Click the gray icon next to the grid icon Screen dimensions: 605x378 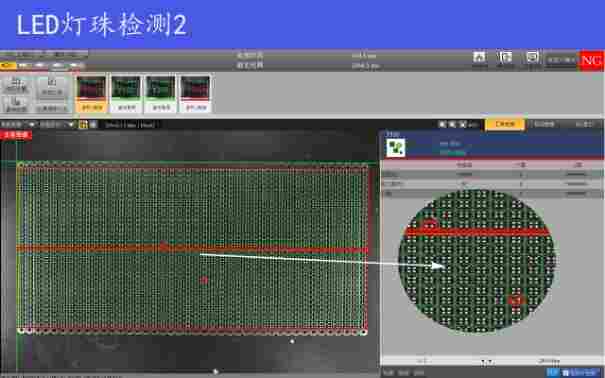(x=93, y=124)
